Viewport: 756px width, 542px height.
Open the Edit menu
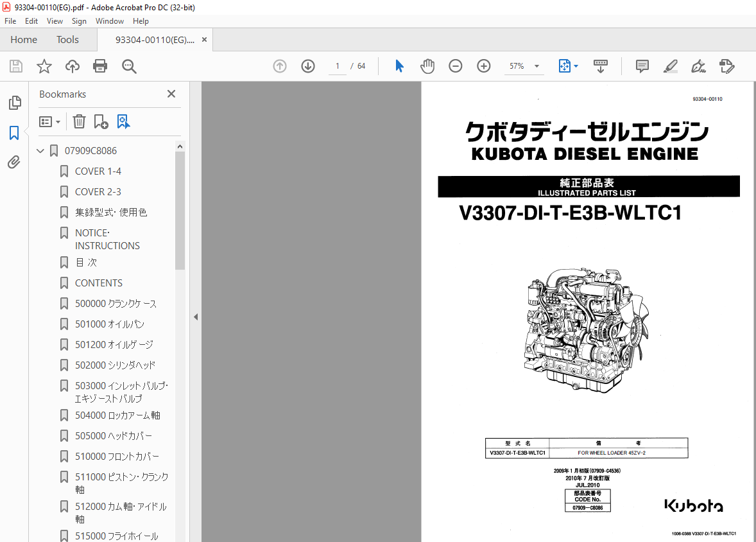(31, 21)
